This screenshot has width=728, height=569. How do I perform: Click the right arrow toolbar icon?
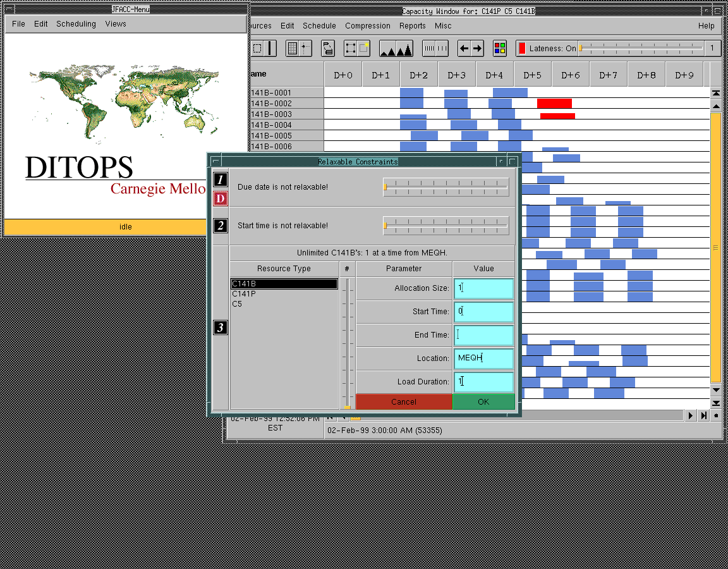click(x=478, y=49)
